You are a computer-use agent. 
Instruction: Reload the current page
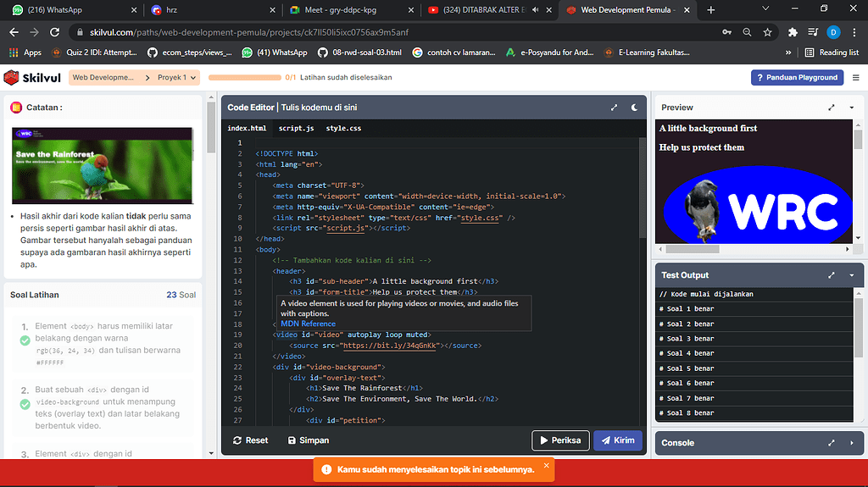click(x=54, y=32)
